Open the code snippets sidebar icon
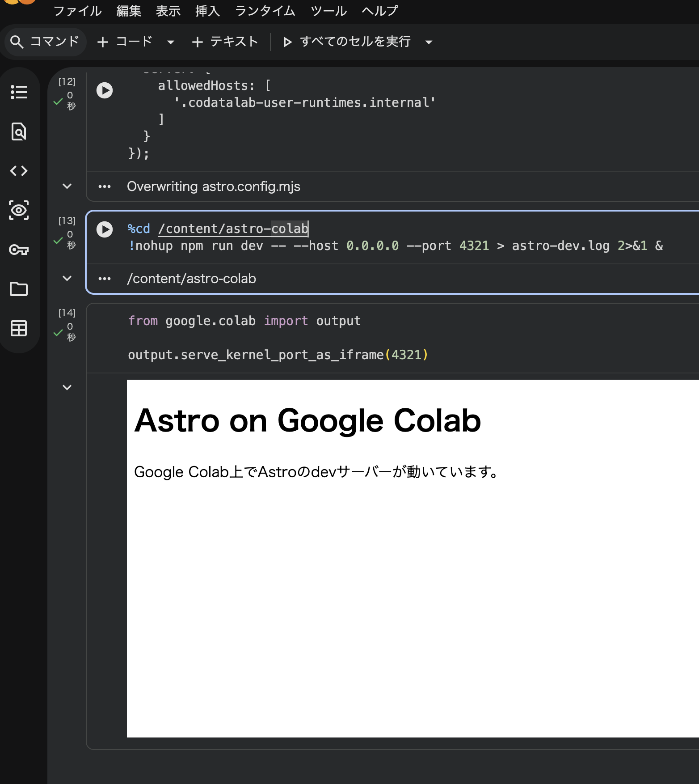 coord(19,171)
